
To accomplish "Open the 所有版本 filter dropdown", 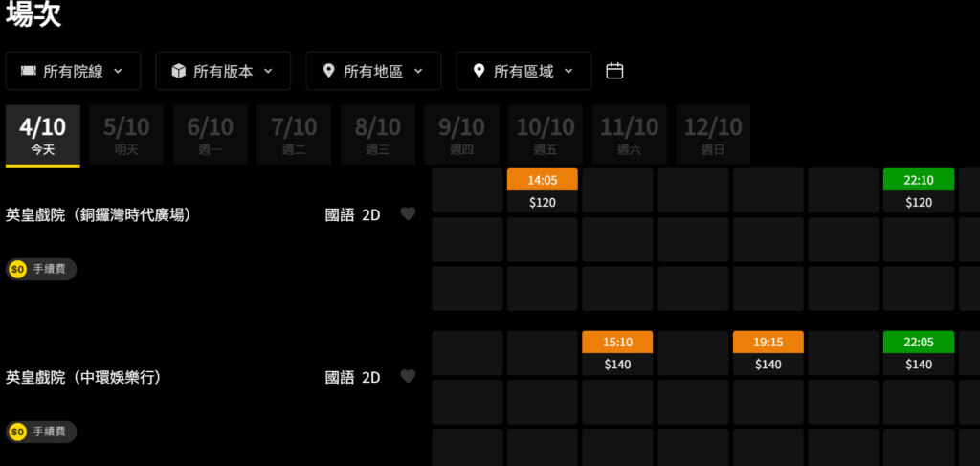I will (222, 71).
